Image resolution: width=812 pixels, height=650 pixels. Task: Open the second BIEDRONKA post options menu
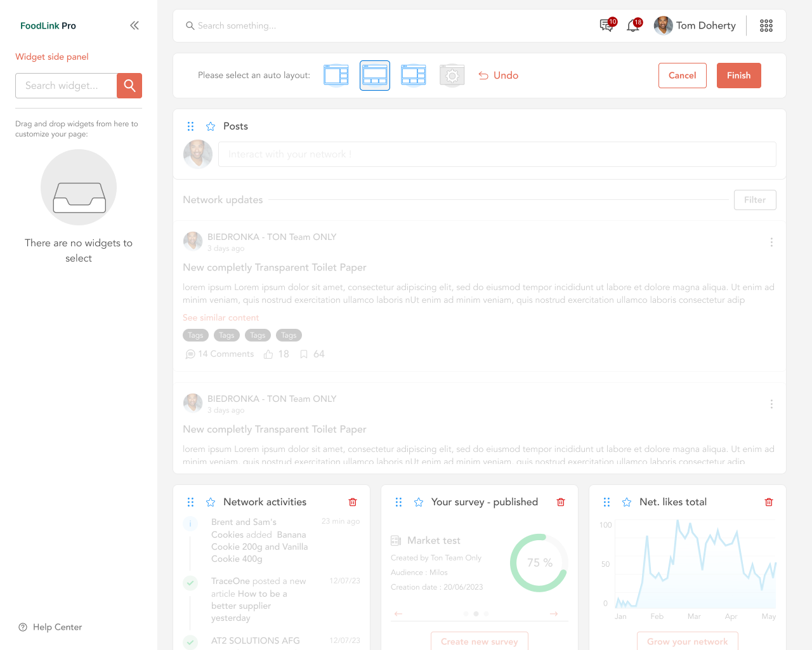(x=771, y=404)
